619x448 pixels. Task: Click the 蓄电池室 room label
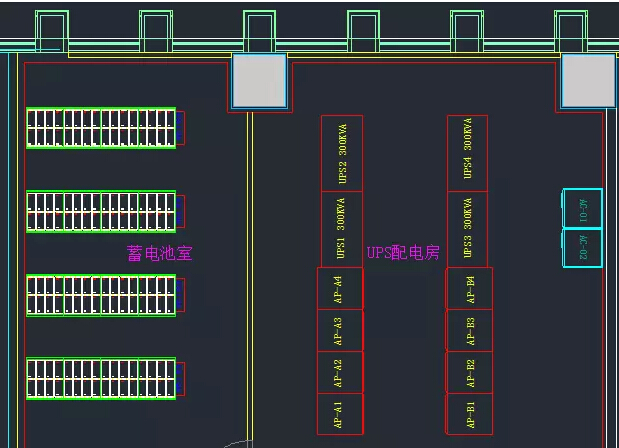pos(159,253)
